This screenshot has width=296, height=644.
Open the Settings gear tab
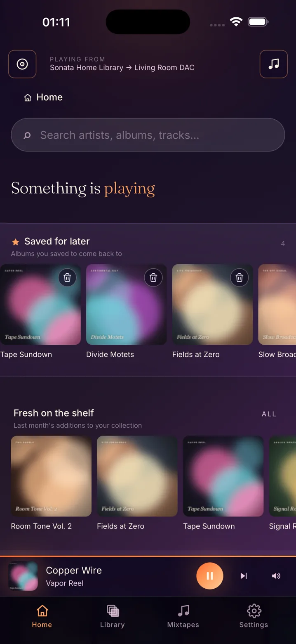coord(254,616)
